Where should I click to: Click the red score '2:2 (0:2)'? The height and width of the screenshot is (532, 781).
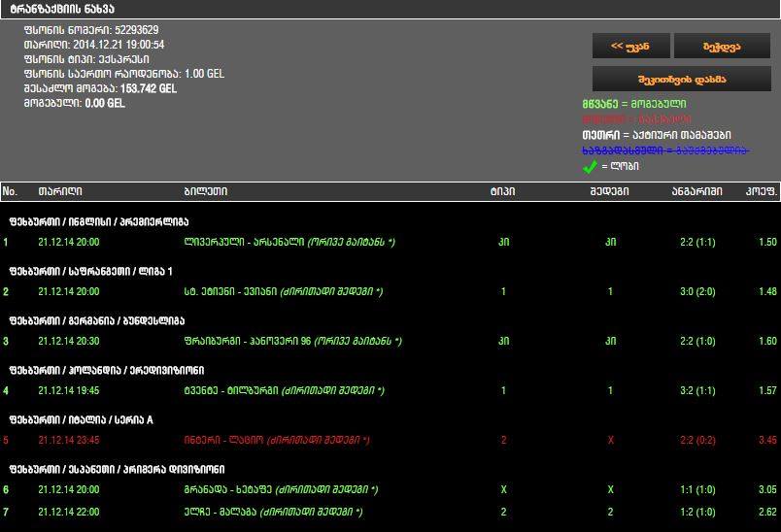coord(697,441)
